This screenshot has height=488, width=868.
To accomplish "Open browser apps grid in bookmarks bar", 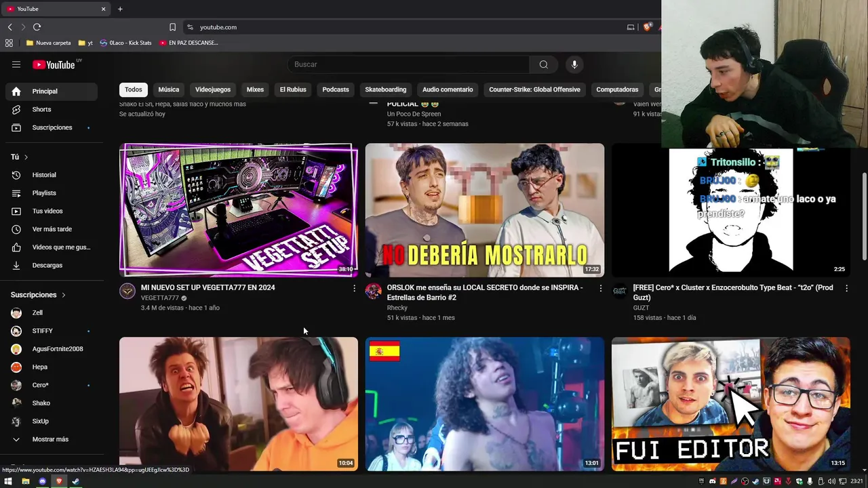I will pos(9,43).
